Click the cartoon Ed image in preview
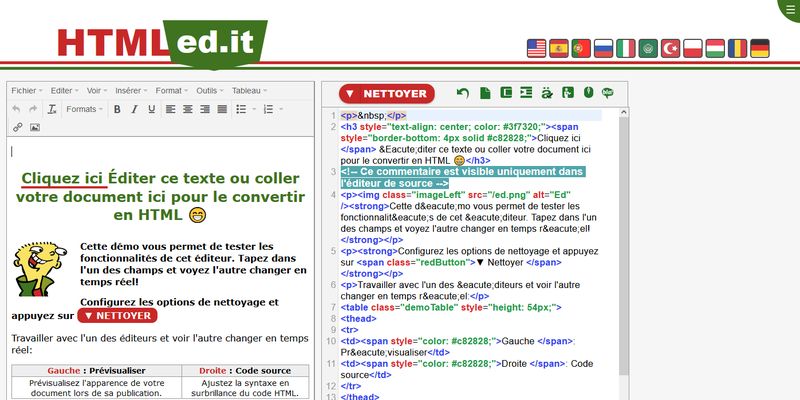The width and height of the screenshot is (800, 400). tap(41, 269)
